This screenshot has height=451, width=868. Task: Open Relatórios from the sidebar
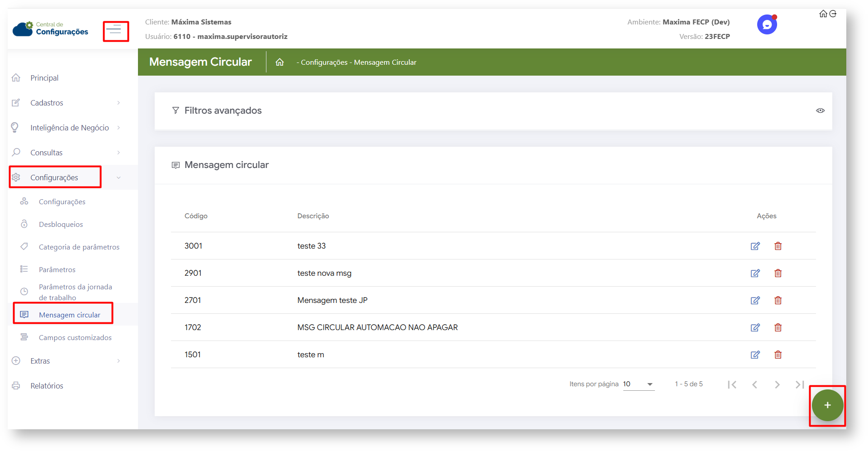47,386
